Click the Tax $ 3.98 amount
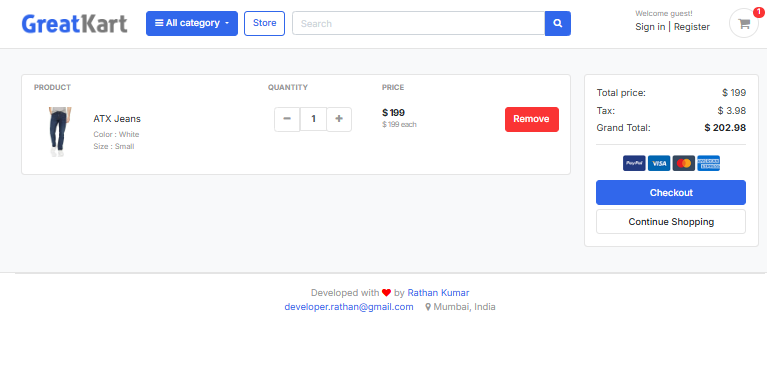This screenshot has width=767, height=368. coord(732,110)
